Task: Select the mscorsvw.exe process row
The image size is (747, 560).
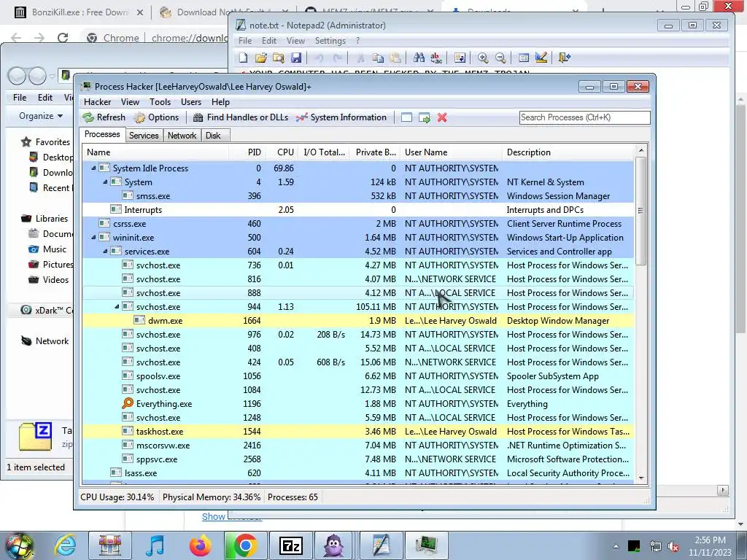Action: click(357, 446)
